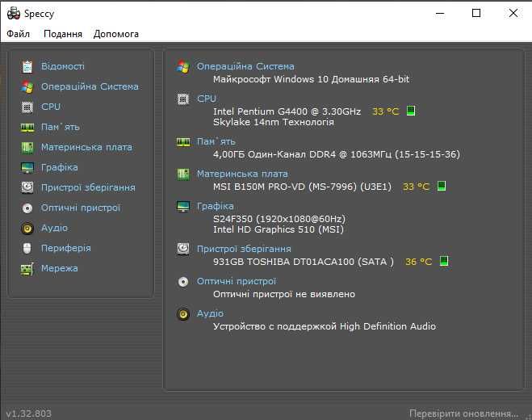Click Пам'ять heading in summary panel
Image resolution: width=532 pixels, height=420 pixels.
[216, 141]
